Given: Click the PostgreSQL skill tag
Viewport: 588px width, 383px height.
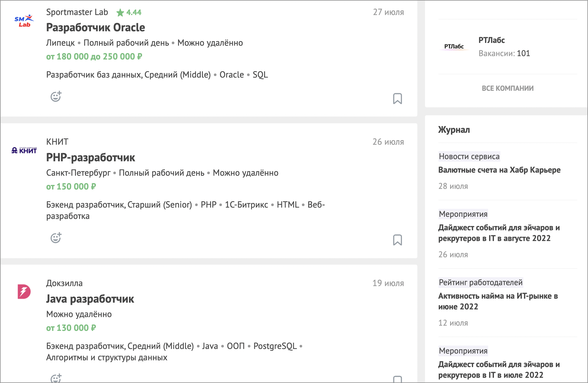Looking at the screenshot, I should click(x=275, y=346).
